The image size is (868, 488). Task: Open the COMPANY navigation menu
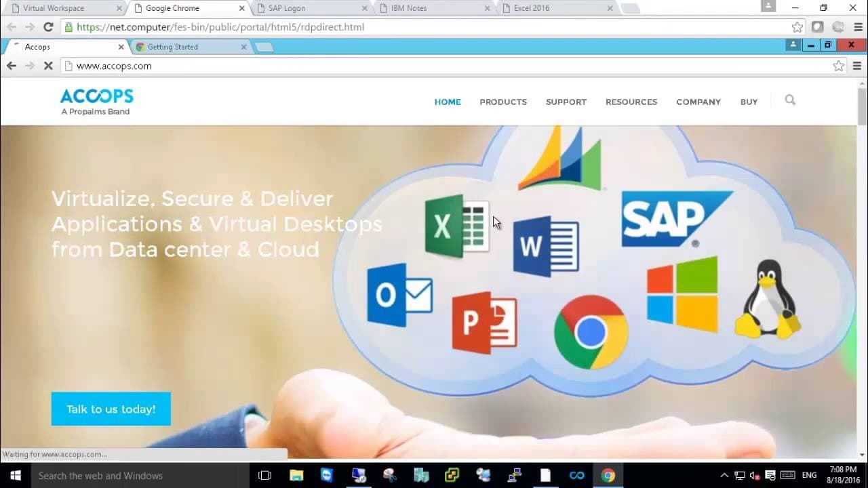[x=698, y=102]
